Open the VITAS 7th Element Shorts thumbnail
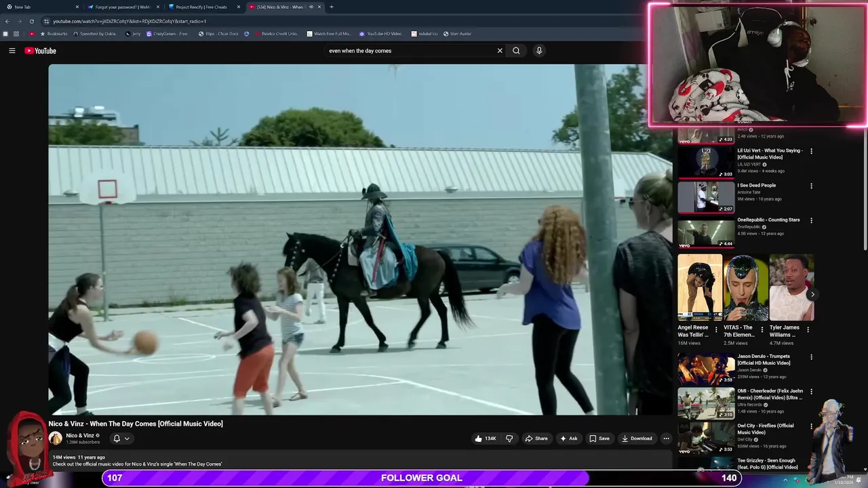Image resolution: width=868 pixels, height=488 pixels. click(x=745, y=287)
